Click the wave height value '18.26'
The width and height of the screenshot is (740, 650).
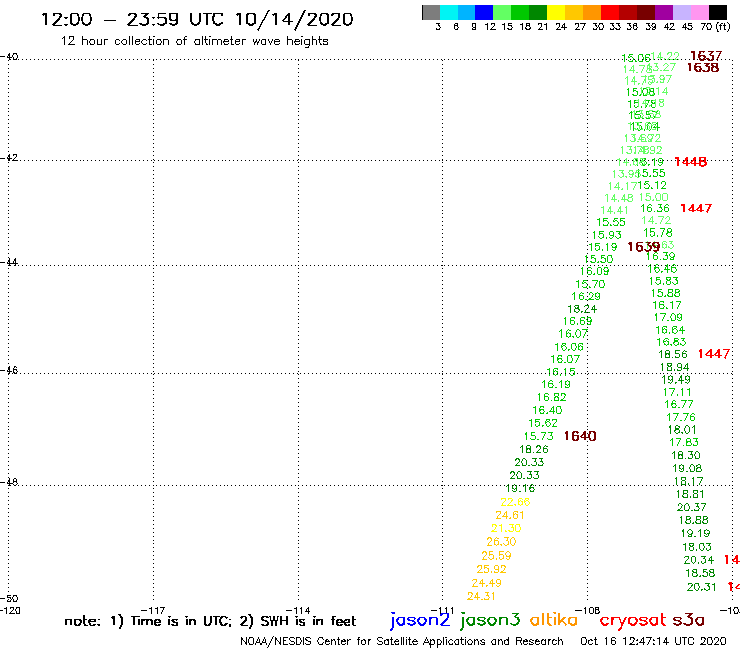click(x=534, y=449)
